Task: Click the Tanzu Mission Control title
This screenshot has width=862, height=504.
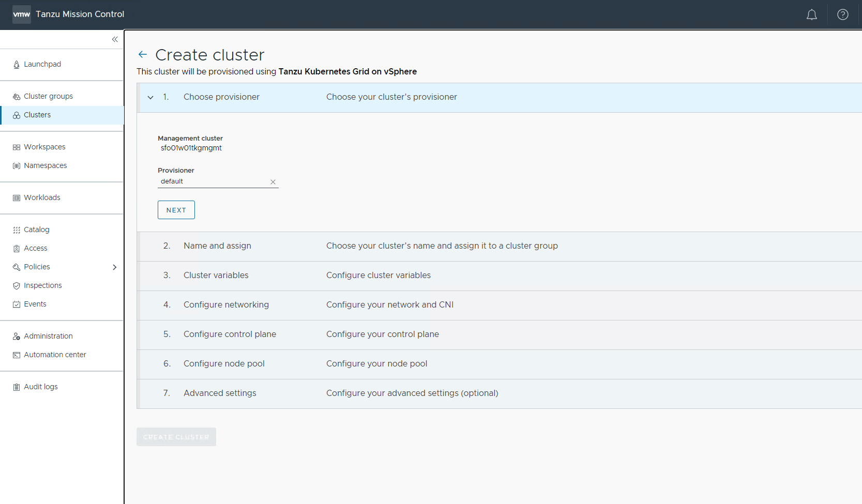Action: pos(80,14)
